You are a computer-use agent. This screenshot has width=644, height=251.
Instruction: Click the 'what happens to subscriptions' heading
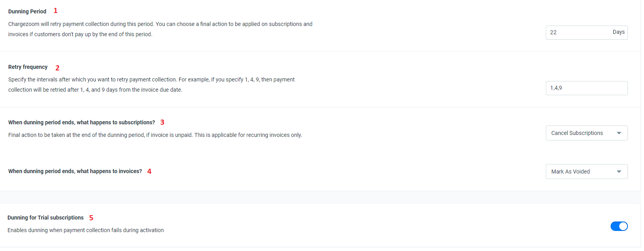coord(82,122)
